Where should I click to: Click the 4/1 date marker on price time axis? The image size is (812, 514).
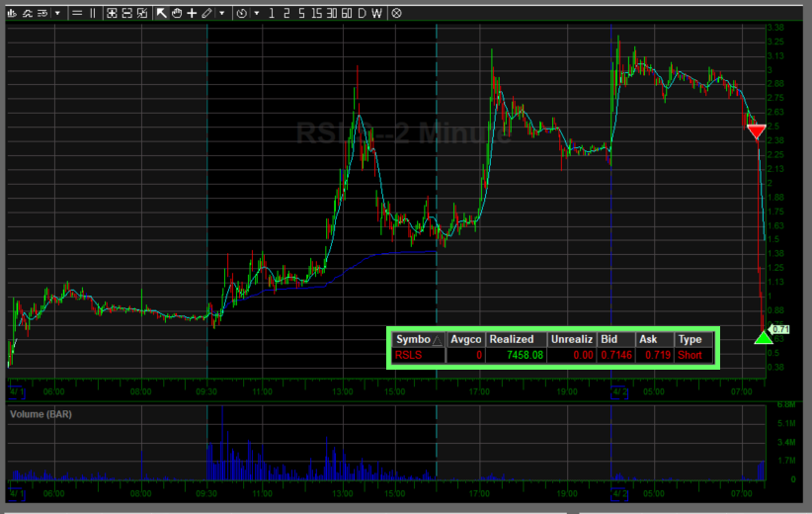[17, 392]
